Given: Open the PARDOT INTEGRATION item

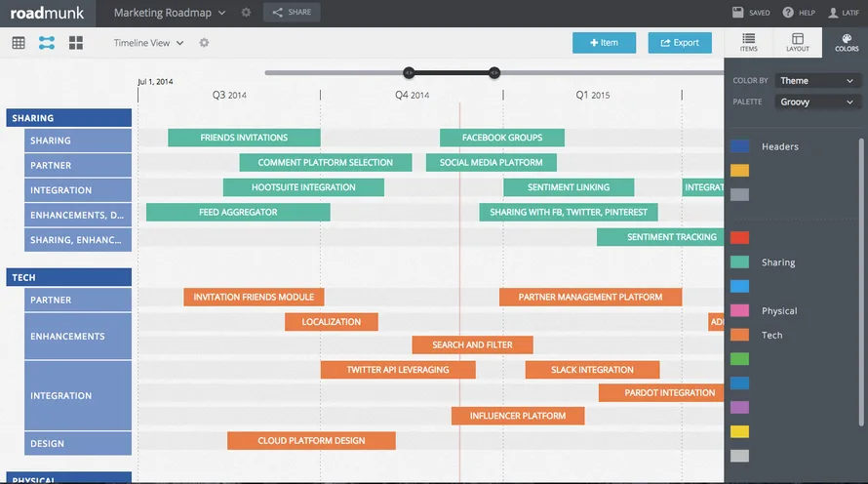Looking at the screenshot, I should click(661, 392).
